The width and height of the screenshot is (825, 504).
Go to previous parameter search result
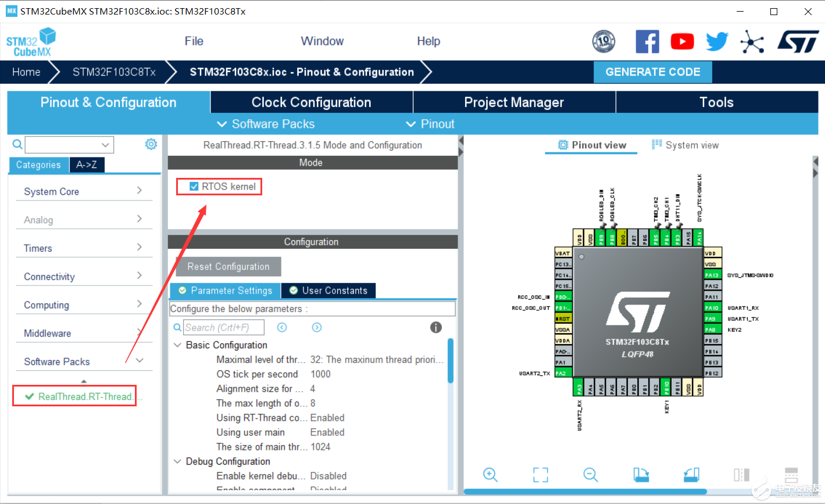coord(282,327)
